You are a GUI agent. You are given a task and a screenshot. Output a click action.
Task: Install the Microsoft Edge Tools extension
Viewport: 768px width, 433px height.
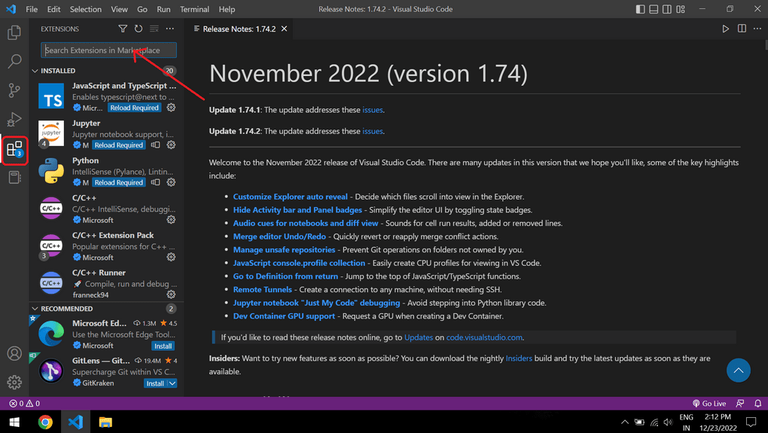tap(163, 346)
